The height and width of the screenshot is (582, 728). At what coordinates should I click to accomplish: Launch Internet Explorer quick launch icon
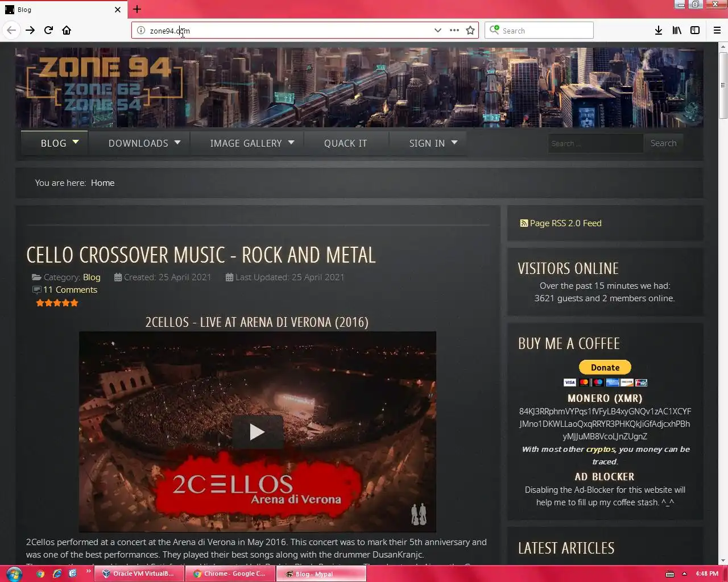[57, 573]
